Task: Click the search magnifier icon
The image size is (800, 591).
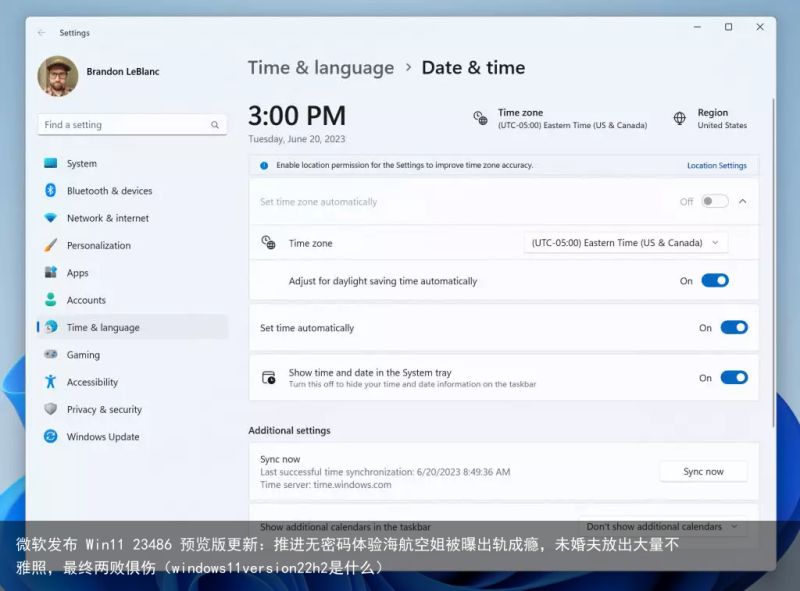Action: pos(215,125)
